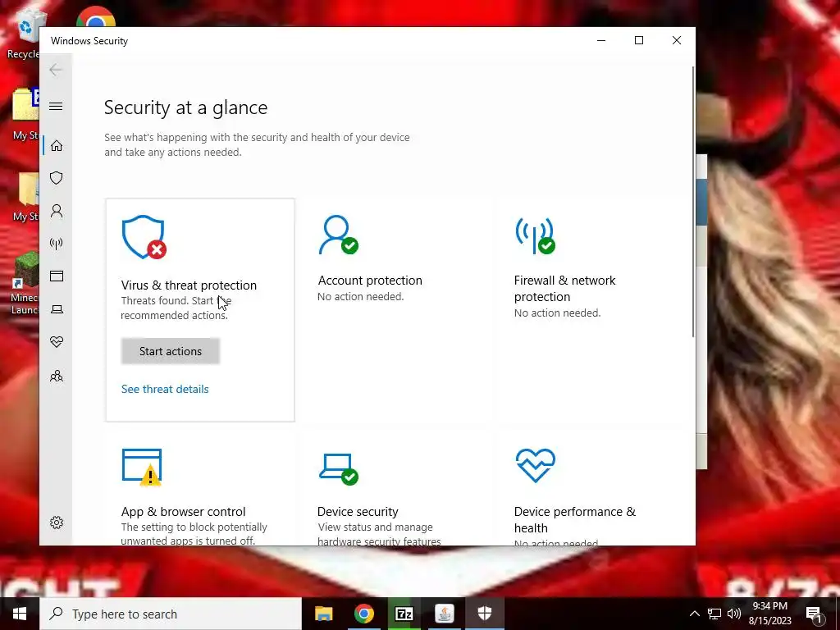This screenshot has width=840, height=630.
Task: Open File Explorer from taskbar
Action: tap(323, 614)
